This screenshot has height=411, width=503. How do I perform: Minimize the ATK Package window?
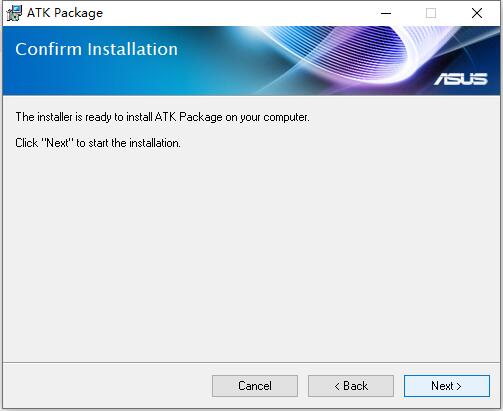point(386,13)
